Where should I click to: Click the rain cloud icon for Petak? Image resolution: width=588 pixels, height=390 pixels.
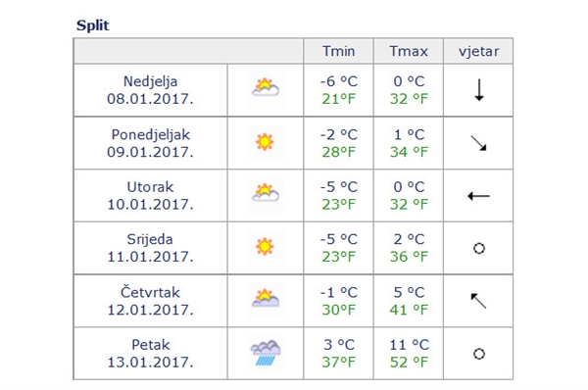(266, 353)
